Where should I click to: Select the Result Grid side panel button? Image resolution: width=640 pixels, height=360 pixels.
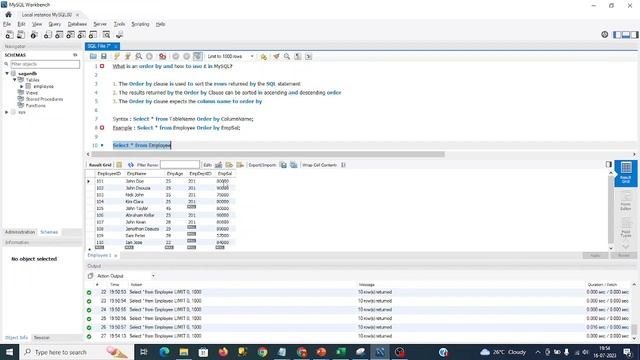(x=626, y=173)
